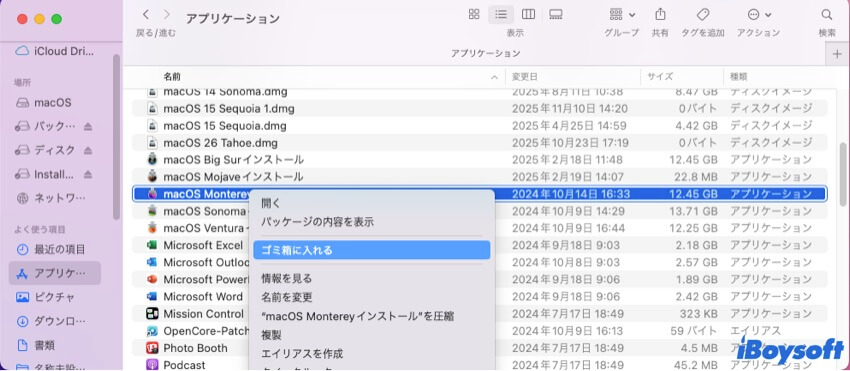Viewport: 850px width, 371px height.
Task: Switch to list view
Action: [x=501, y=15]
